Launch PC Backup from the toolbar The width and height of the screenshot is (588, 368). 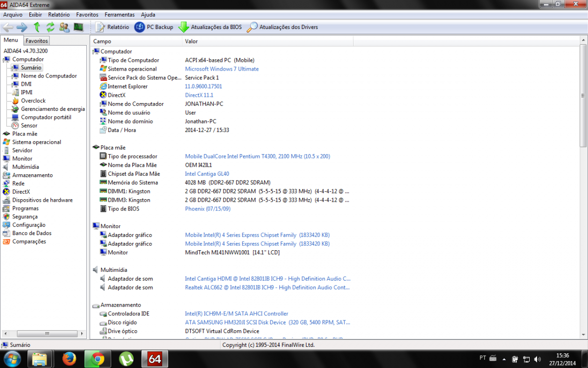click(154, 27)
